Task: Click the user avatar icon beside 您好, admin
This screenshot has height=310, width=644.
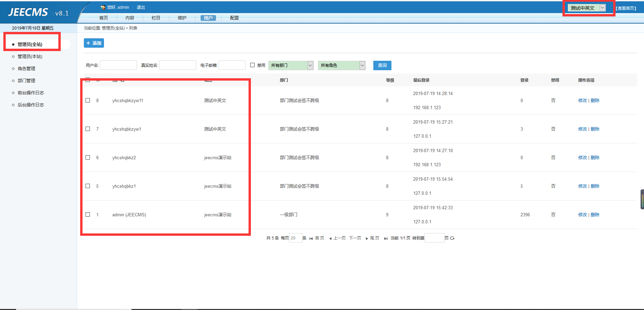Action: (103, 7)
